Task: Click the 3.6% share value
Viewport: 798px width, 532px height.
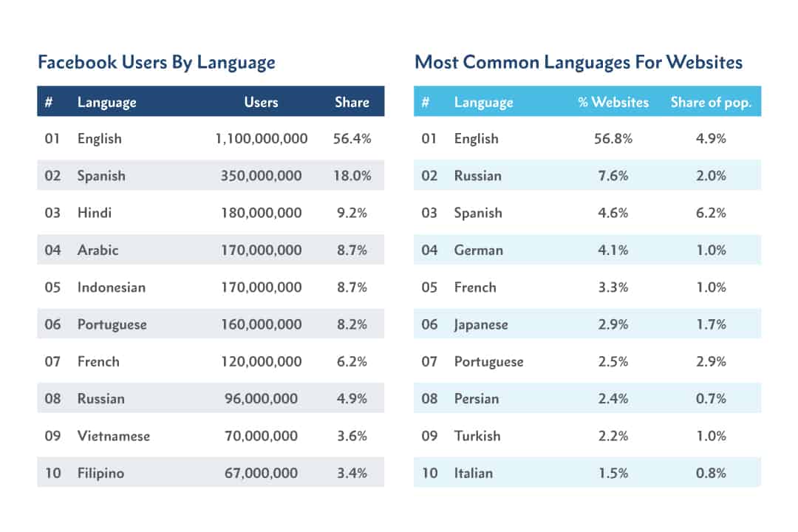Action: pyautogui.click(x=352, y=436)
